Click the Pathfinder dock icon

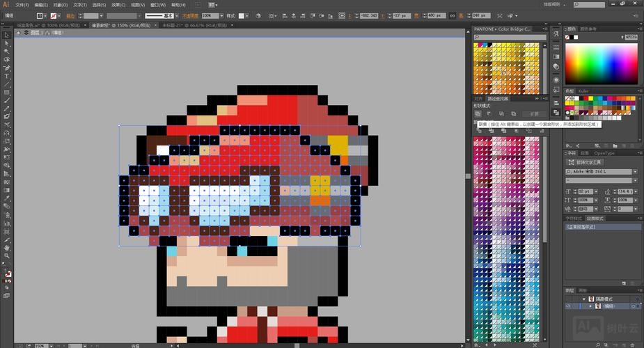click(x=556, y=112)
